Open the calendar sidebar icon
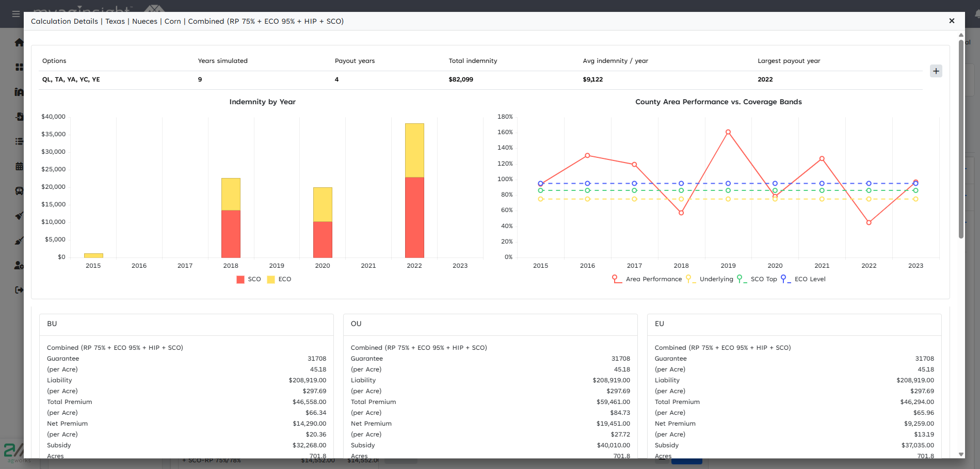This screenshot has height=469, width=980. (19, 166)
